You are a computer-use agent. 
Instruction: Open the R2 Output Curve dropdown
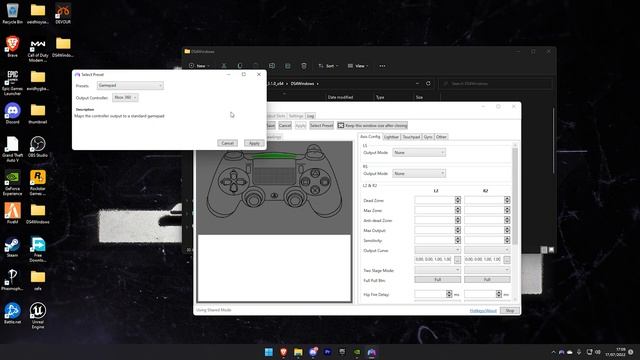[x=487, y=250]
